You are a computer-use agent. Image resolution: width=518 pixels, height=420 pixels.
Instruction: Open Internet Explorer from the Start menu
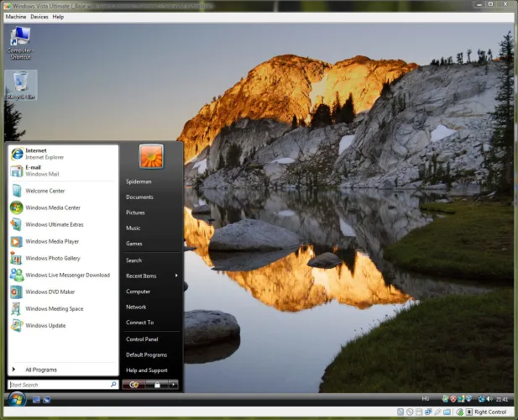(63, 154)
